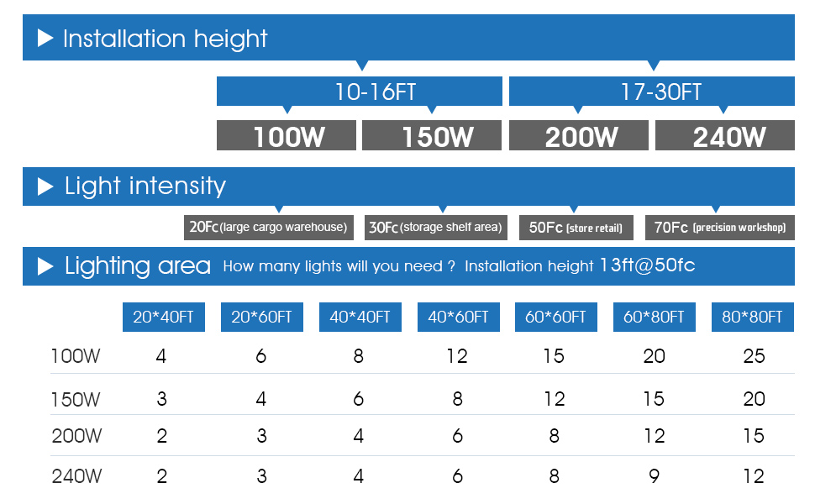Select 20Fc large cargo warehouse label
Viewport: 815px width, 504px height.
pyautogui.click(x=268, y=227)
